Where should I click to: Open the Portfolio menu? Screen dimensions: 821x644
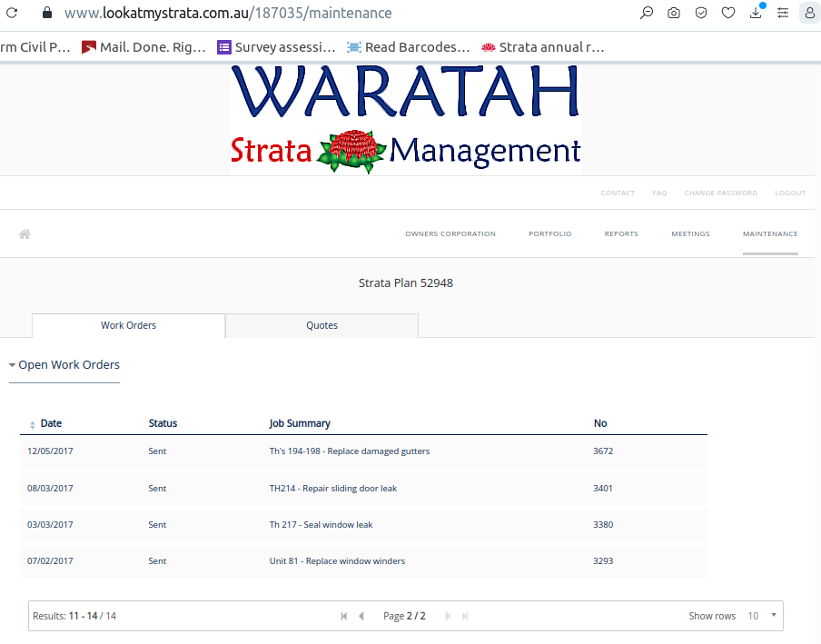pos(550,234)
